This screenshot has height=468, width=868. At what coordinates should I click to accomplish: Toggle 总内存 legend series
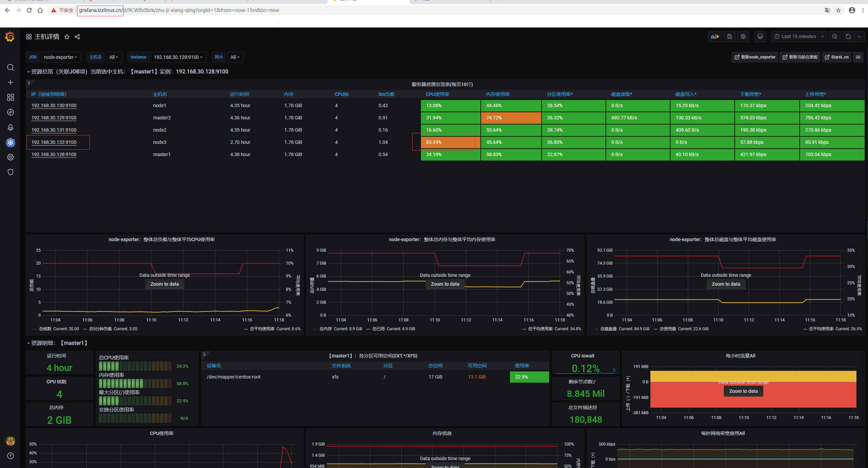tap(326, 329)
